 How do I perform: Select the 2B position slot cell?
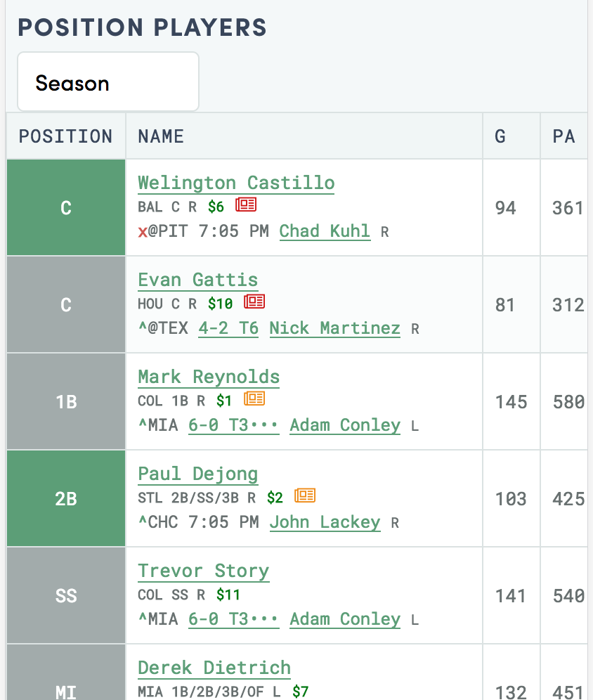66,498
